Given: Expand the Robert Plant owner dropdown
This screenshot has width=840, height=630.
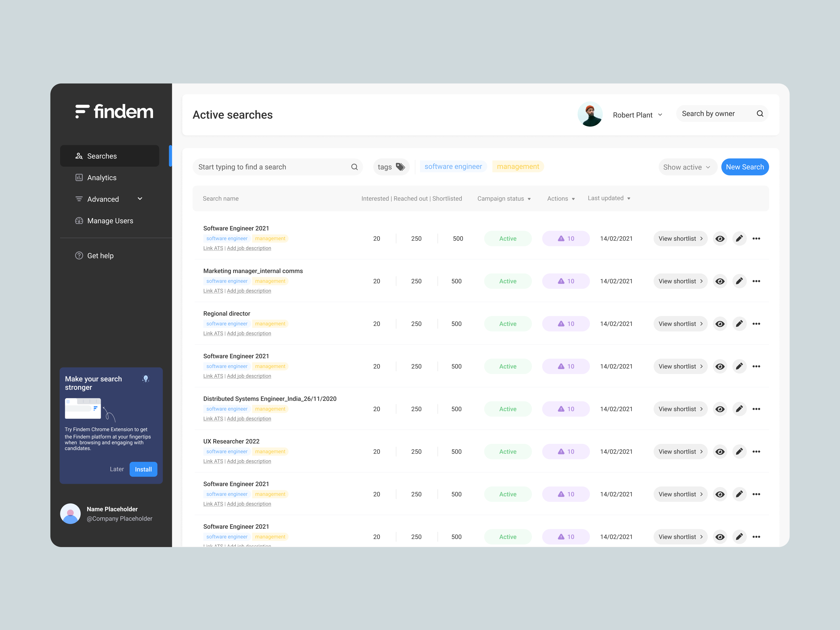Looking at the screenshot, I should [x=638, y=115].
